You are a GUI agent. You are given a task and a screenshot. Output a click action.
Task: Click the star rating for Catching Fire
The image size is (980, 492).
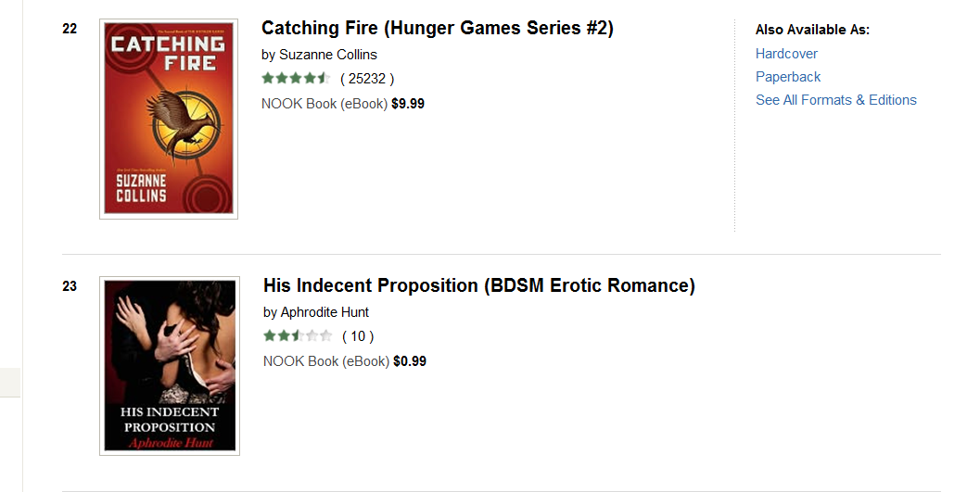(295, 79)
